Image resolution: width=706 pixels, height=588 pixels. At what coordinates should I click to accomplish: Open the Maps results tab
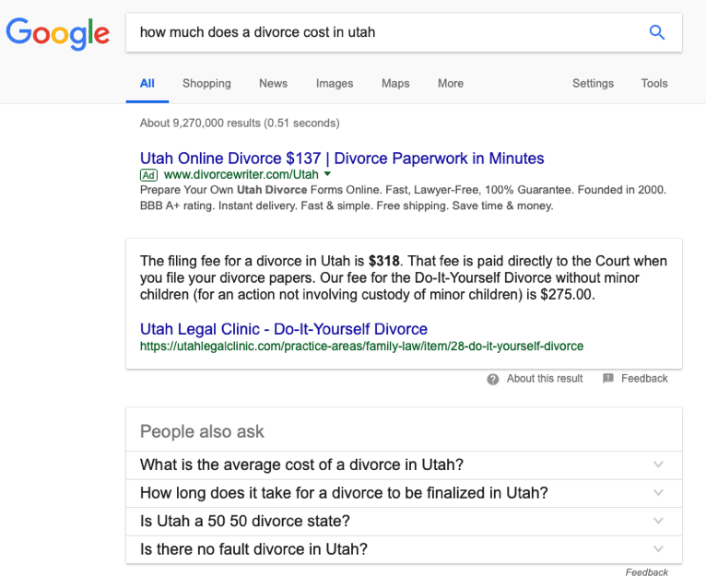click(x=395, y=83)
